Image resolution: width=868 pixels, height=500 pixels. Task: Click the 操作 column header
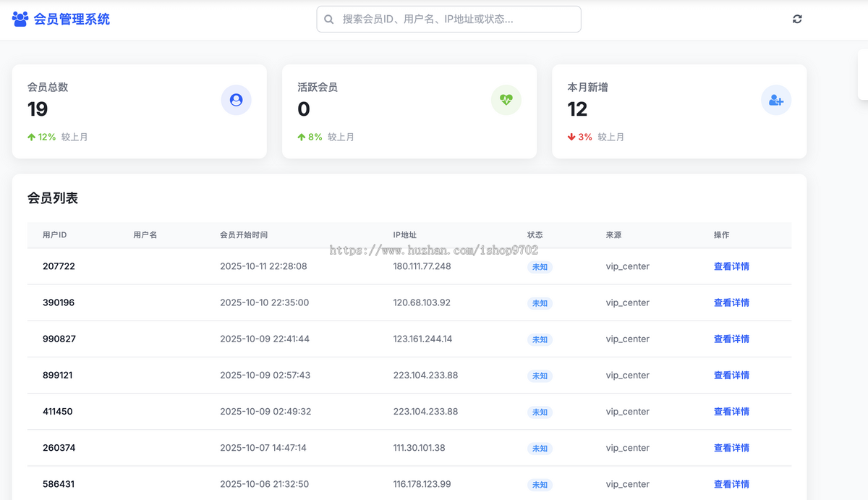click(722, 235)
